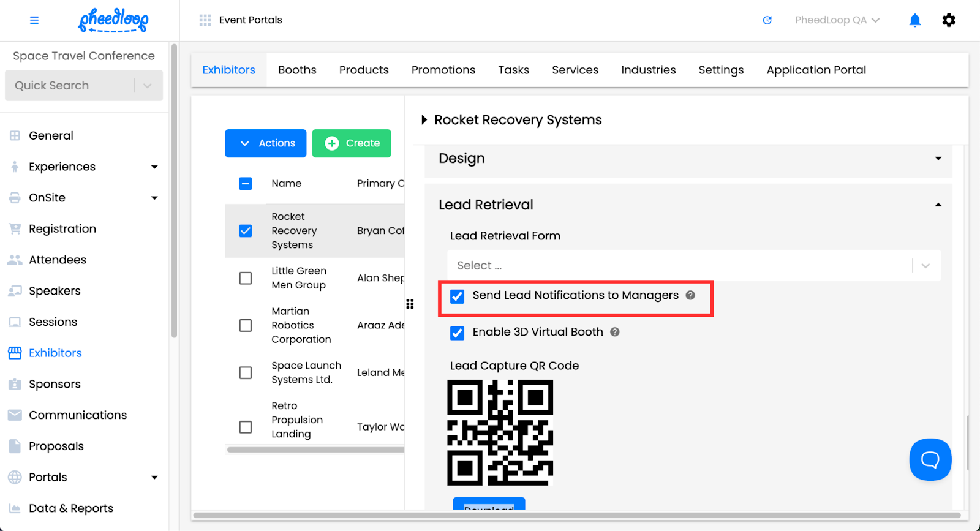Switch to the Services tab
The image size is (980, 531).
(575, 70)
